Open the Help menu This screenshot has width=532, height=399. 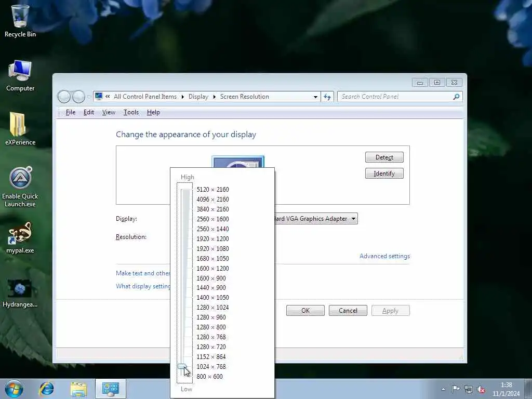pos(153,112)
